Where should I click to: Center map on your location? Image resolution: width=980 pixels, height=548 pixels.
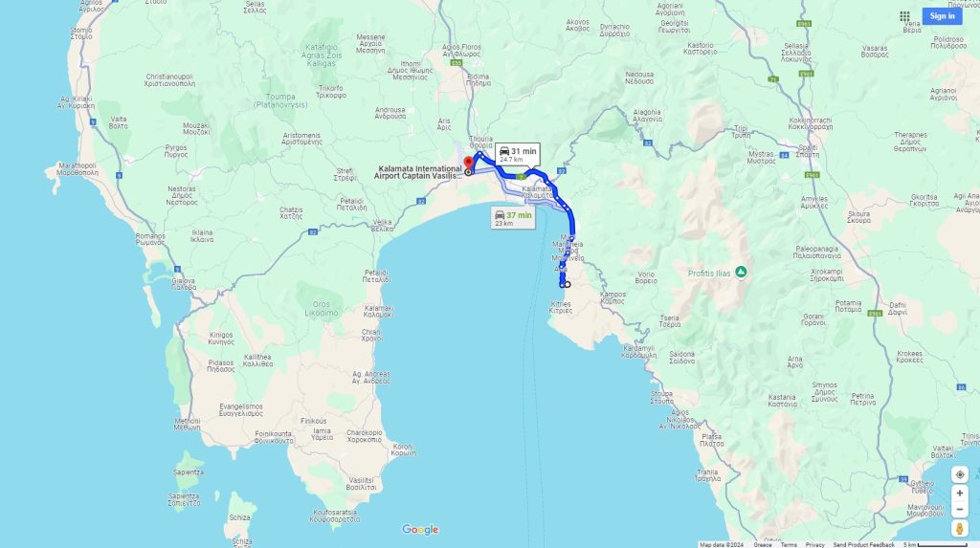[x=959, y=474]
